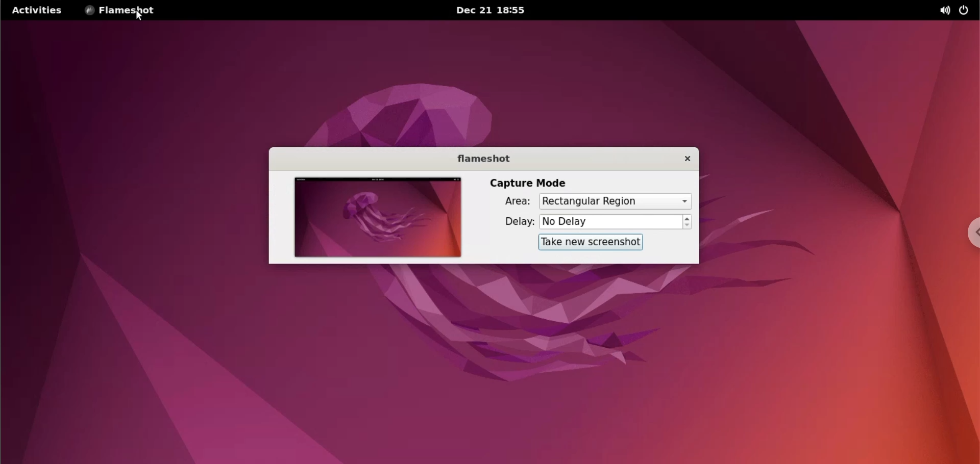The height and width of the screenshot is (464, 980).
Task: Click the No Delay input field
Action: click(x=610, y=222)
